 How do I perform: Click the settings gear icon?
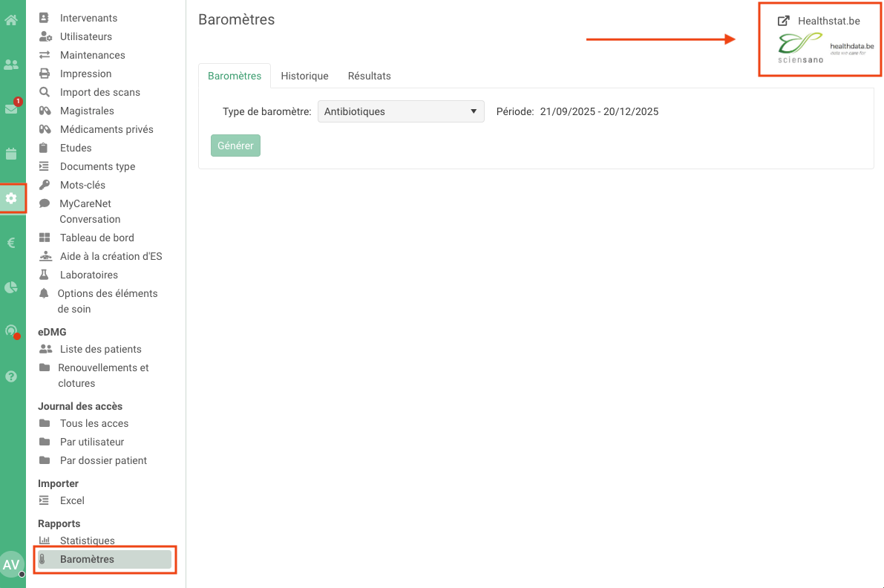click(11, 198)
